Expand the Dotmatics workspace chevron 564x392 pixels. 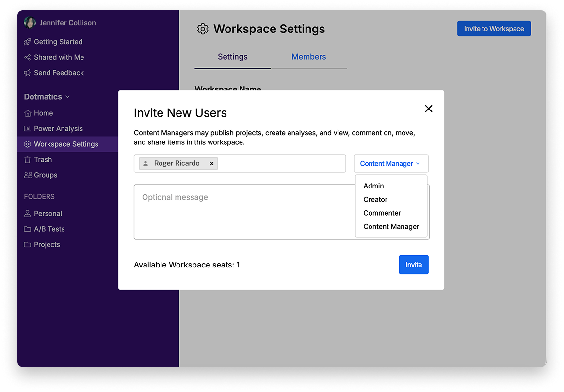67,97
